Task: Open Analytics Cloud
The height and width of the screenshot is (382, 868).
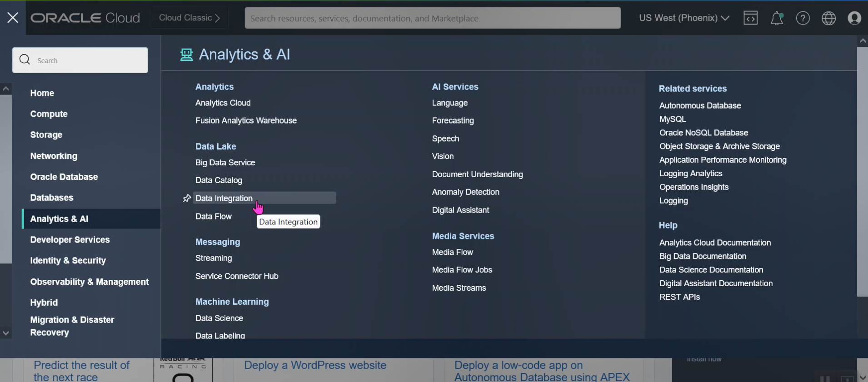Action: click(223, 103)
